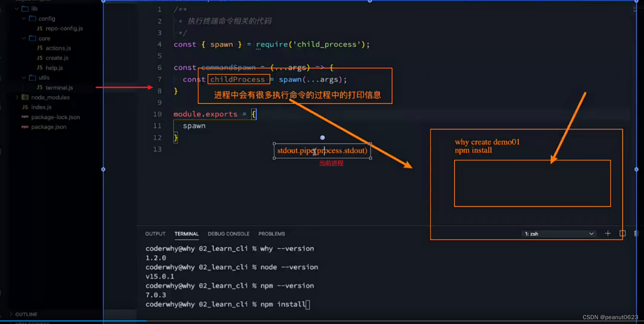Click JS icon beside index.js
This screenshot has height=324, width=644.
pyautogui.click(x=25, y=107)
